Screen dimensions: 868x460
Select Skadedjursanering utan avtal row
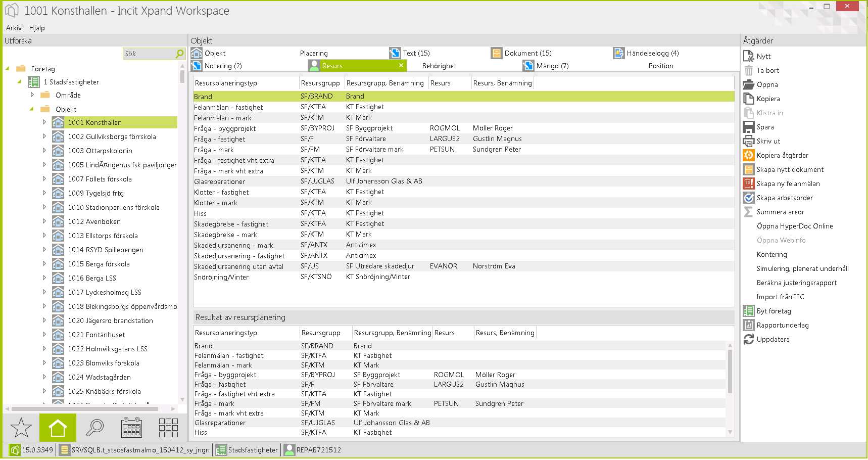click(x=464, y=266)
